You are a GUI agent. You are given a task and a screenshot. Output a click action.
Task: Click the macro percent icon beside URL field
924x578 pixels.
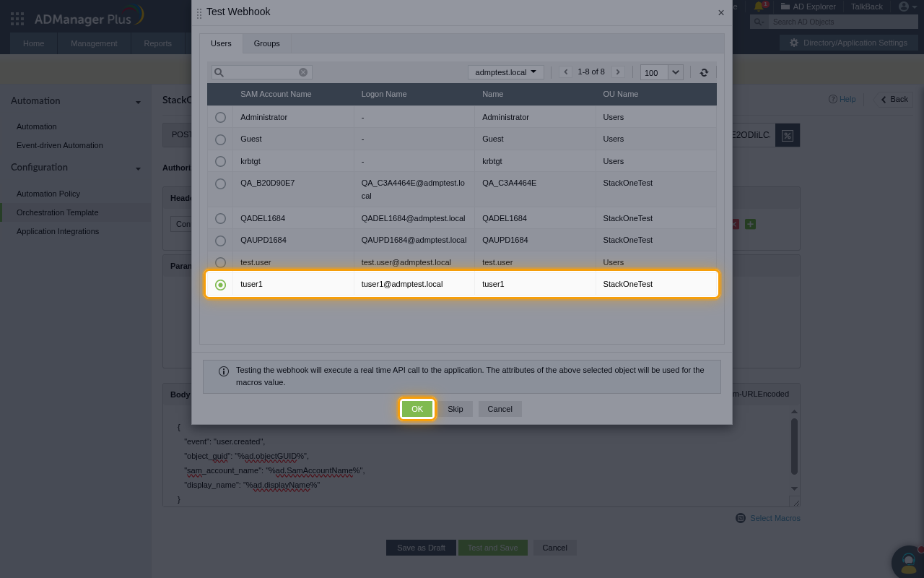coord(788,135)
